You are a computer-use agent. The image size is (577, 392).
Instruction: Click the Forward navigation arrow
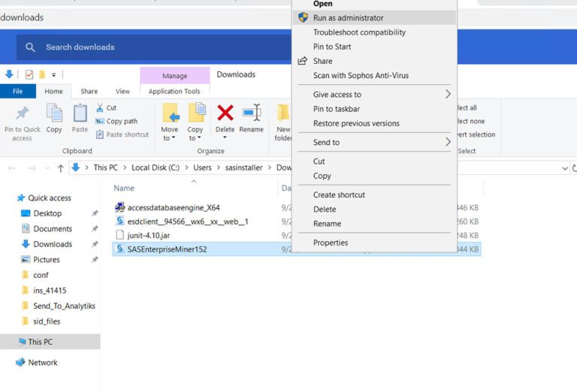point(32,168)
